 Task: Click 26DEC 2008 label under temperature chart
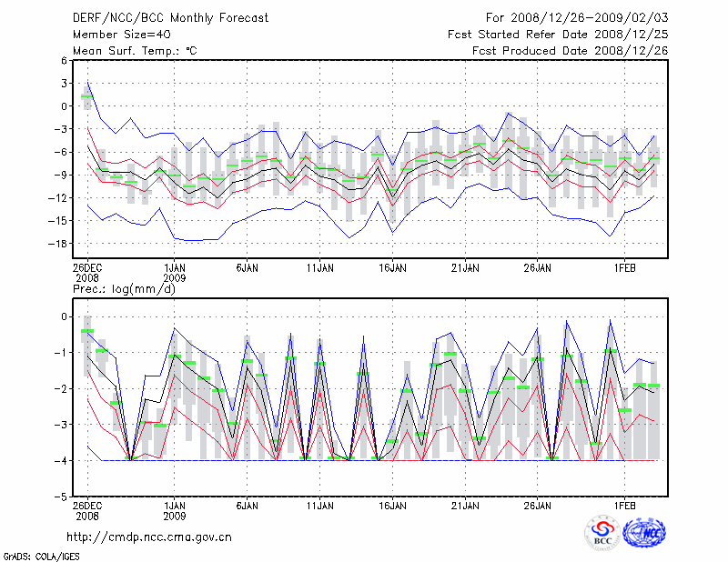coord(87,275)
